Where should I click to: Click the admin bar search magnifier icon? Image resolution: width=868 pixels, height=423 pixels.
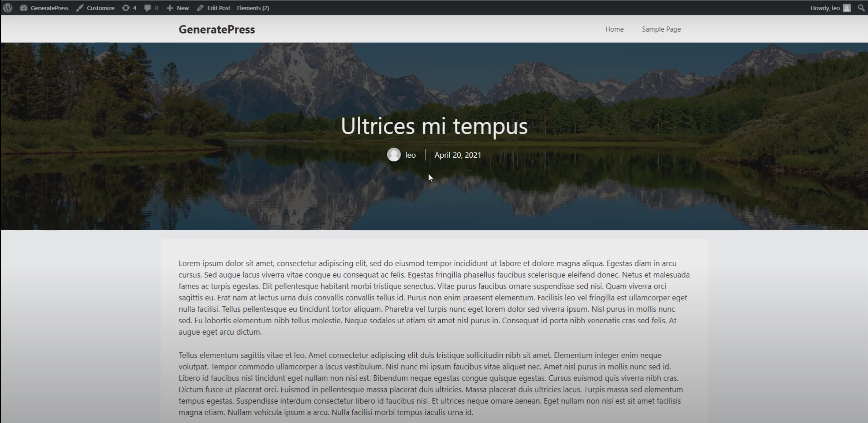[x=861, y=8]
